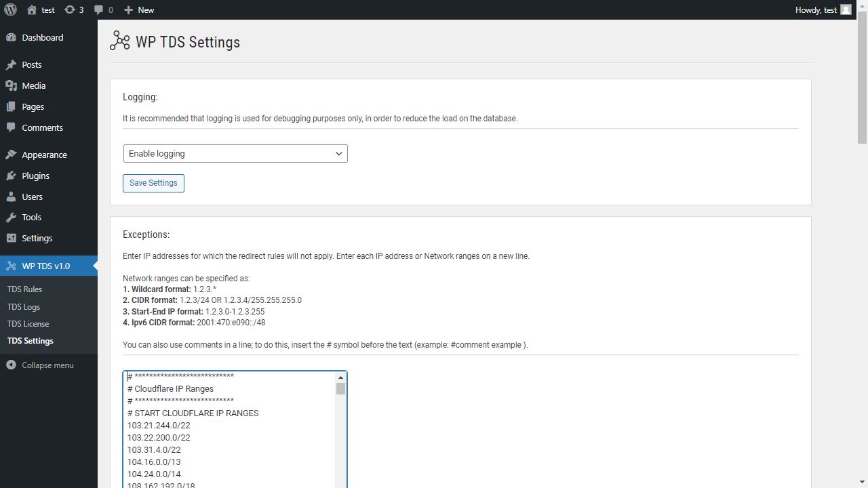
Task: Go to TDS Settings submenu
Action: (30, 341)
